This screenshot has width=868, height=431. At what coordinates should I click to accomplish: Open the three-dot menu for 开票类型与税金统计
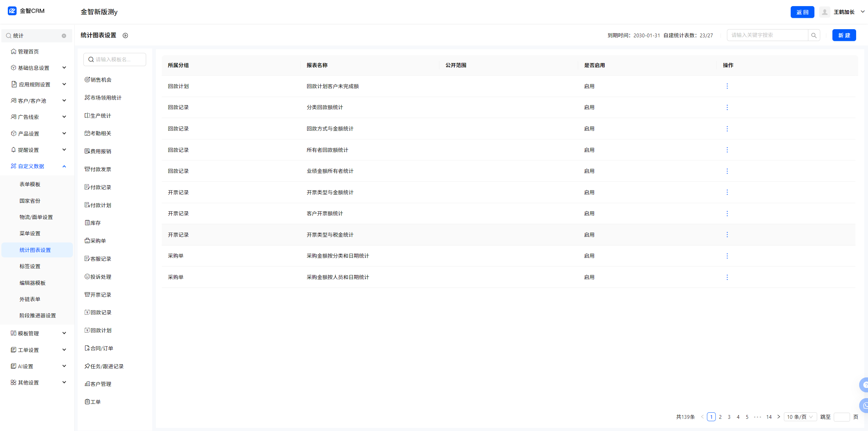pyautogui.click(x=727, y=235)
